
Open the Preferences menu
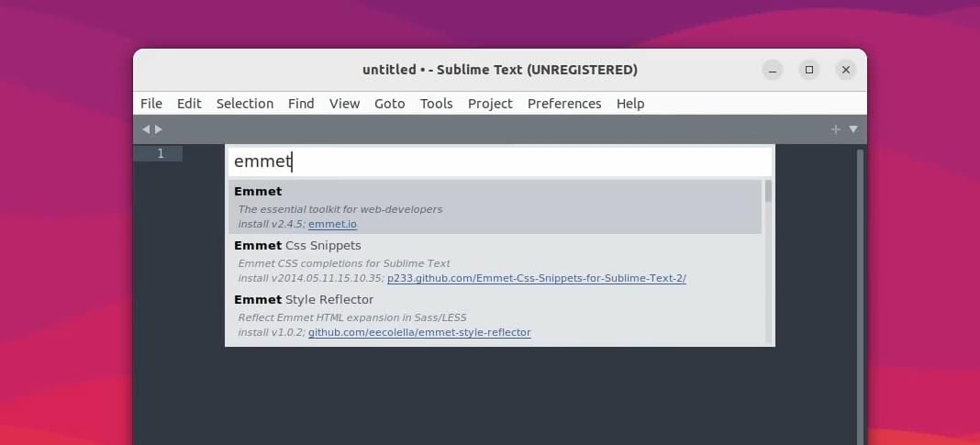(x=564, y=104)
